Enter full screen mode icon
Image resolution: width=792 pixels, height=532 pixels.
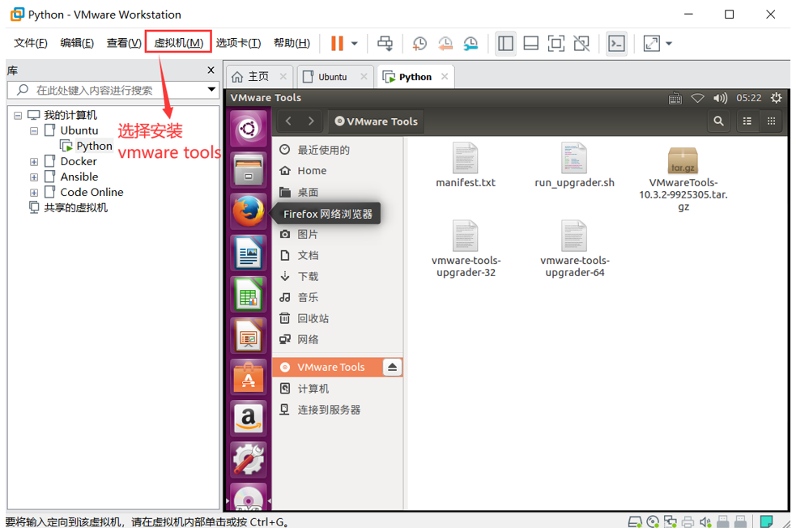coord(556,44)
